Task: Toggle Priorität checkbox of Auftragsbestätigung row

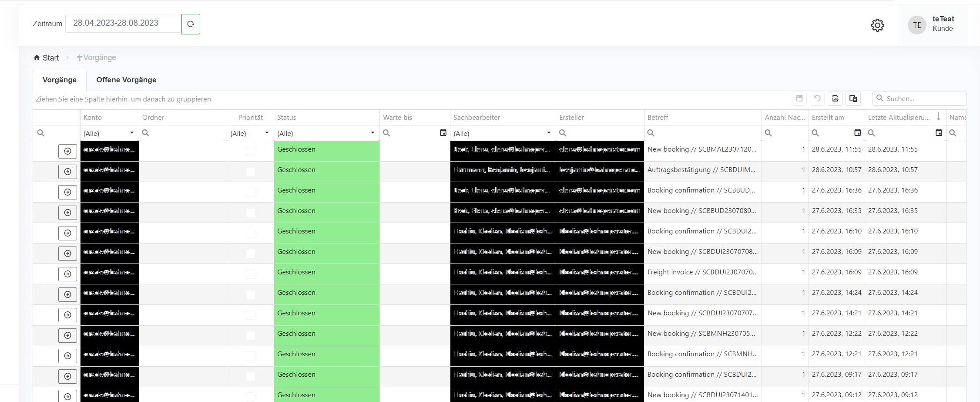Action: (x=251, y=172)
